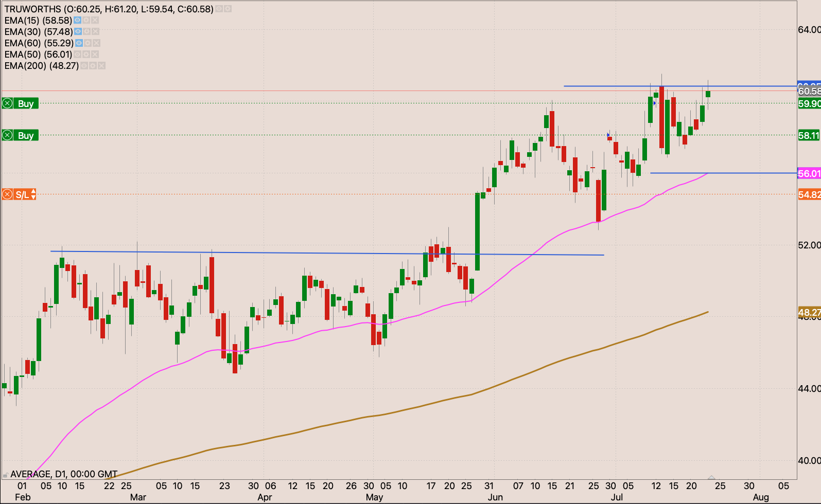Click the upper Buy order label
Viewport: 821px width, 504px height.
[26, 103]
